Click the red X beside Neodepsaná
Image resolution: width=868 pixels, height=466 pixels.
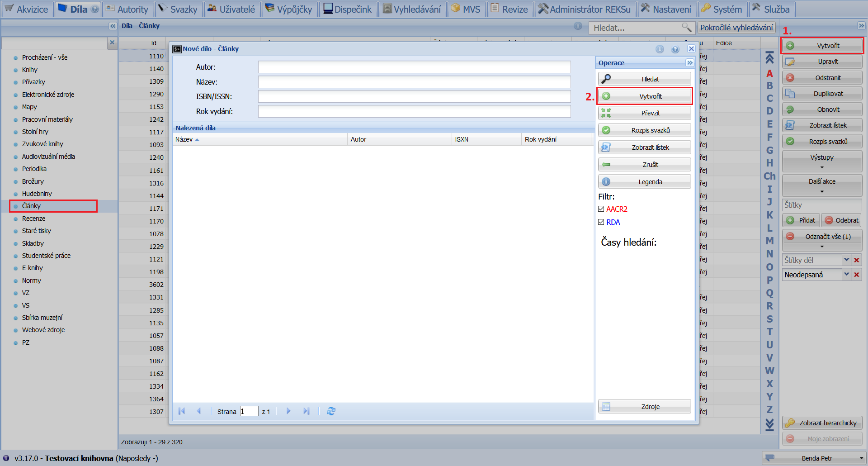coord(856,275)
